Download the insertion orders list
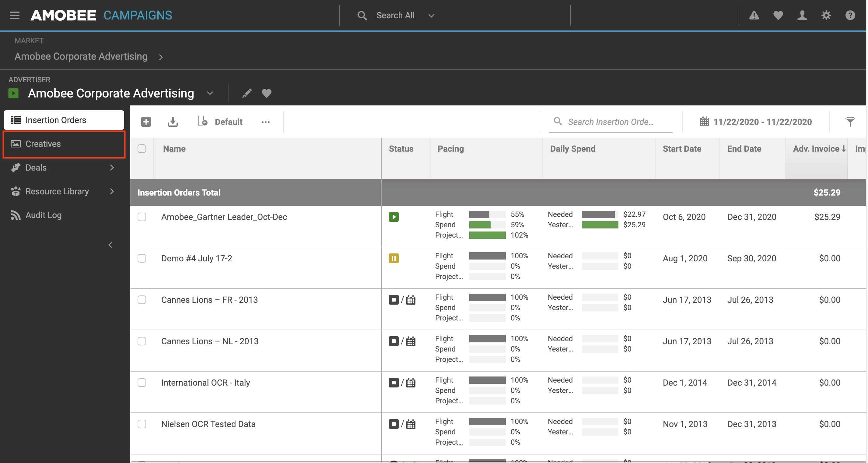 [173, 122]
